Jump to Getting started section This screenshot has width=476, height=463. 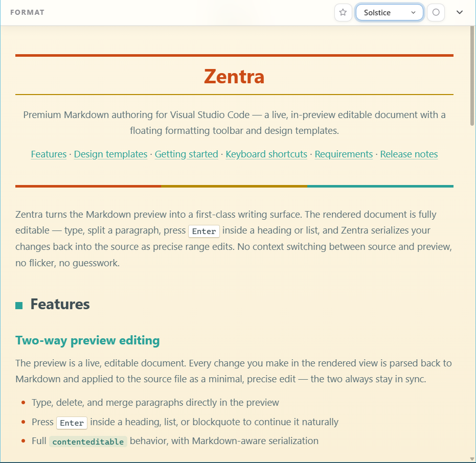[187, 154]
